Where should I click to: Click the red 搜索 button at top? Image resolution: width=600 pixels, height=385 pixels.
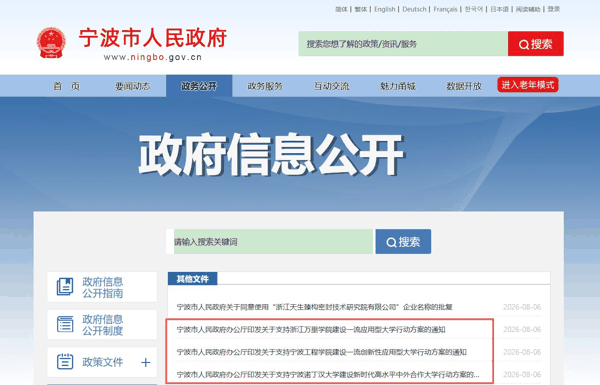point(535,44)
